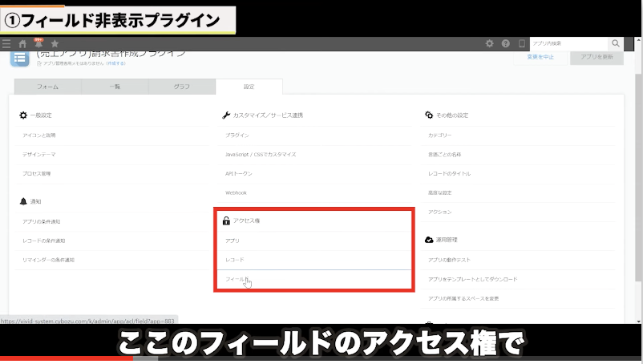
Task: Open the help question mark icon
Action: pos(506,43)
